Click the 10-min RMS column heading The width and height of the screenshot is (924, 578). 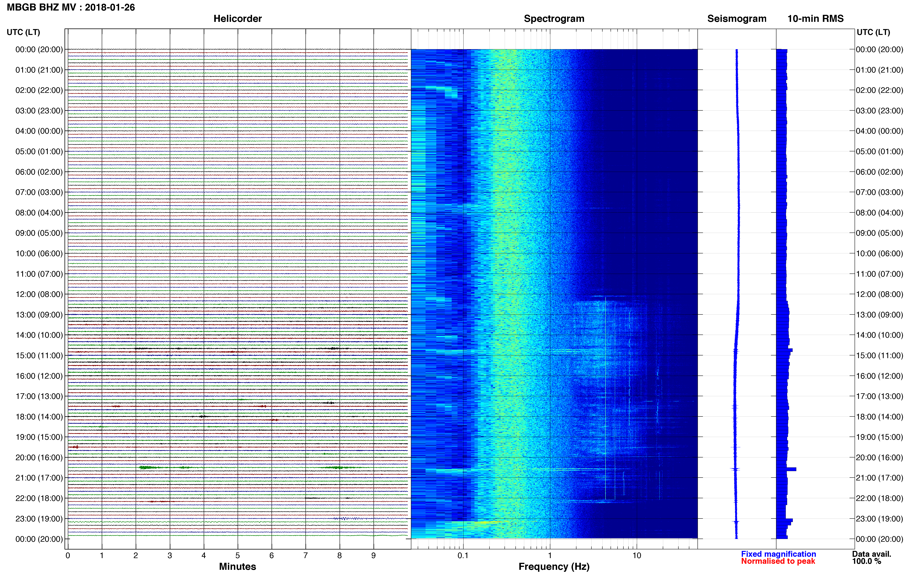coord(816,19)
